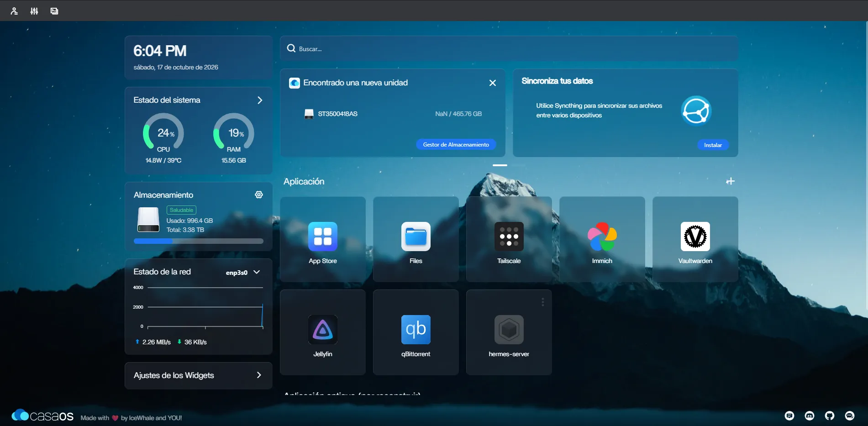Click the Usado: 996.4 GB text
Image resolution: width=868 pixels, height=426 pixels.
[x=189, y=221]
